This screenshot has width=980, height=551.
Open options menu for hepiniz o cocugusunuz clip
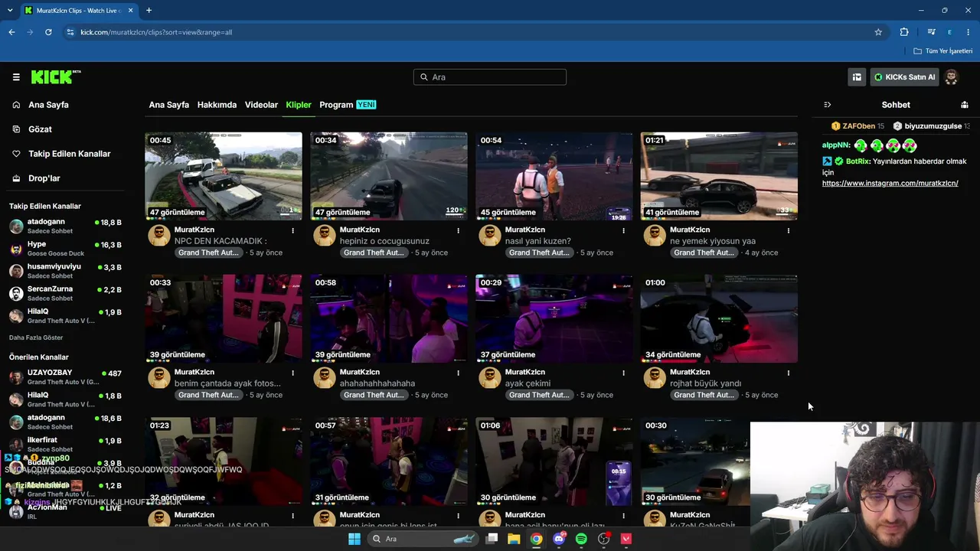click(458, 230)
